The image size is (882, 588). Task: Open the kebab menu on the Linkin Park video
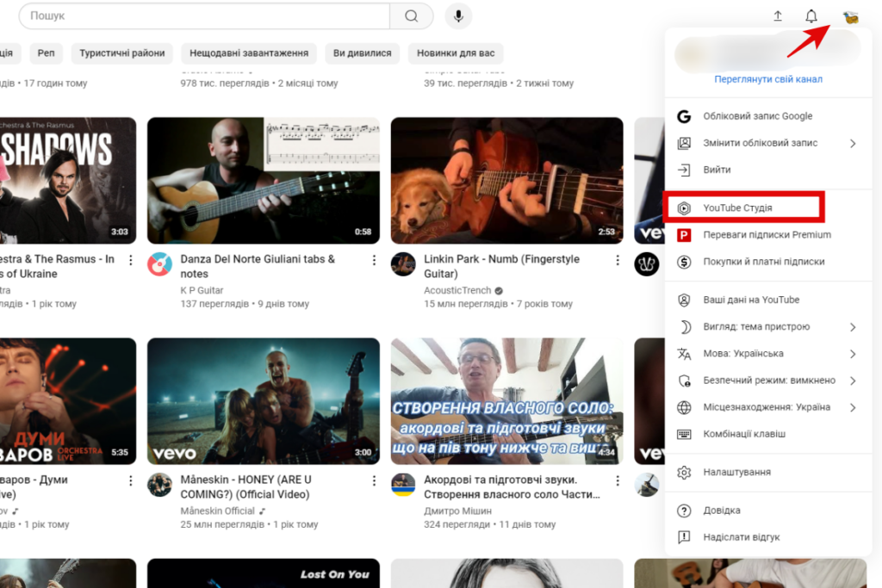(617, 259)
